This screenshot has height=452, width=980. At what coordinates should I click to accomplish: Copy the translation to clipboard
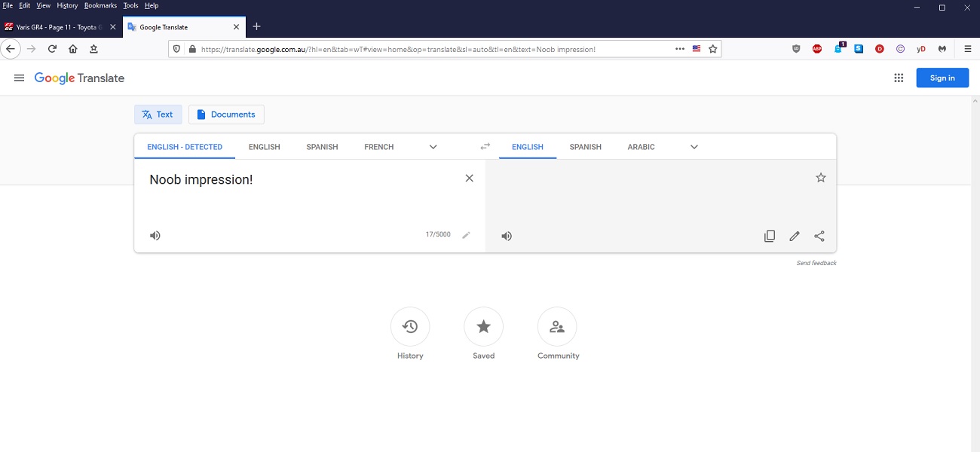tap(769, 237)
